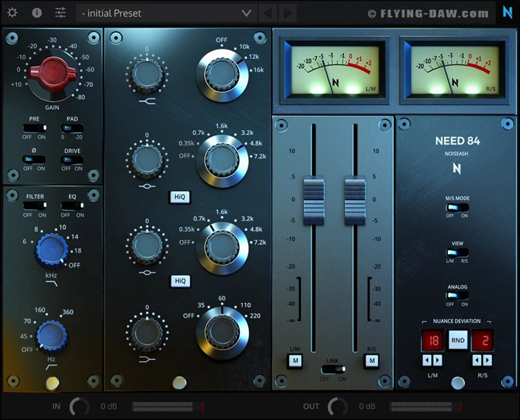The width and height of the screenshot is (520, 420).
Task: Increase R/S nuance deviation right arrow
Action: tap(487, 360)
